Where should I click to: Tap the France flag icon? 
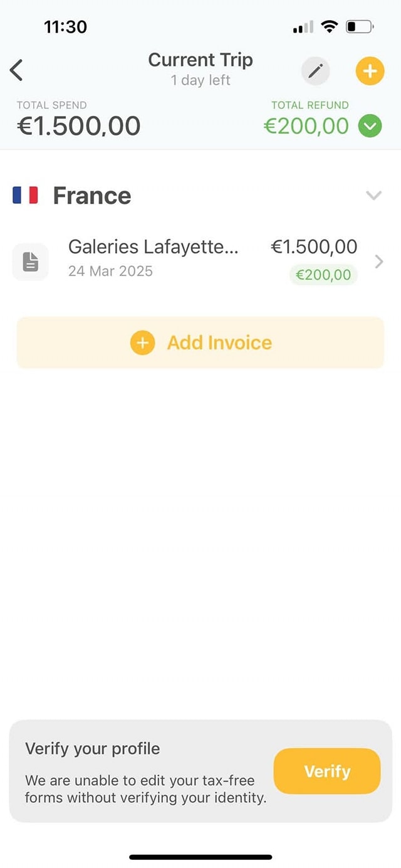pyautogui.click(x=25, y=196)
